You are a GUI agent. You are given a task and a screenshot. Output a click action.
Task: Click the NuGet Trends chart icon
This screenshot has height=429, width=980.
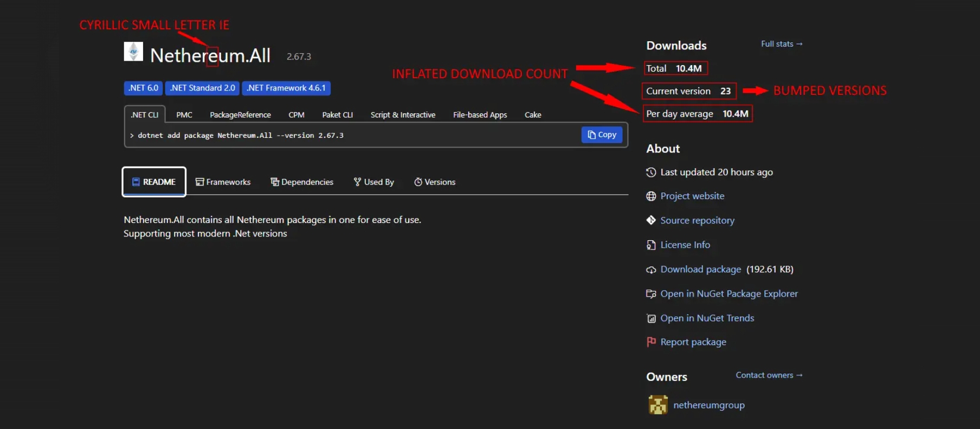[651, 318]
